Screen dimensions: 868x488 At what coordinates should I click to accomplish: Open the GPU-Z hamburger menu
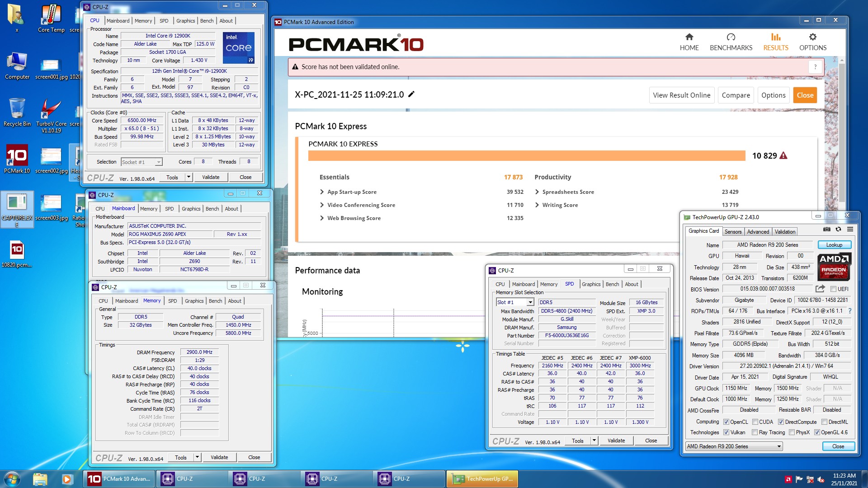pyautogui.click(x=850, y=230)
